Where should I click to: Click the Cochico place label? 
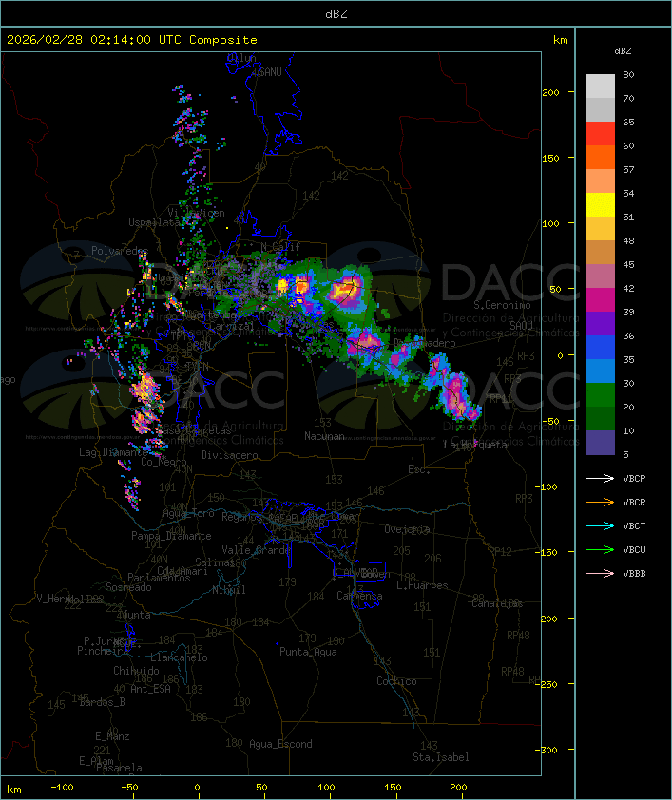point(396,681)
